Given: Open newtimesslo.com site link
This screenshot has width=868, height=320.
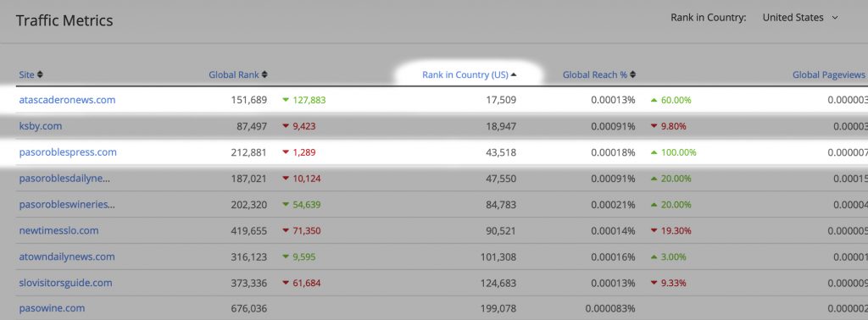Looking at the screenshot, I should (x=58, y=230).
